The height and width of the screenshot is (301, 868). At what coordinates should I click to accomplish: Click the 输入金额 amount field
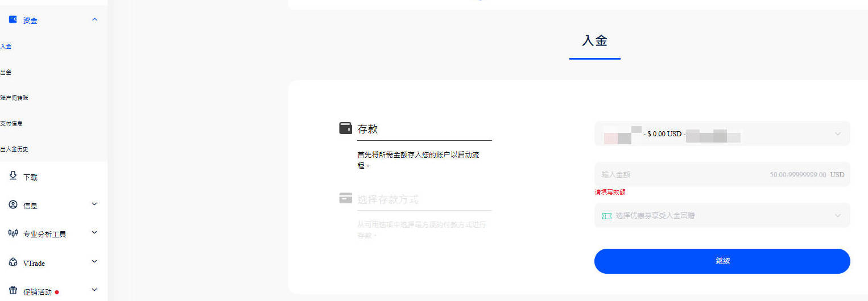pos(722,174)
